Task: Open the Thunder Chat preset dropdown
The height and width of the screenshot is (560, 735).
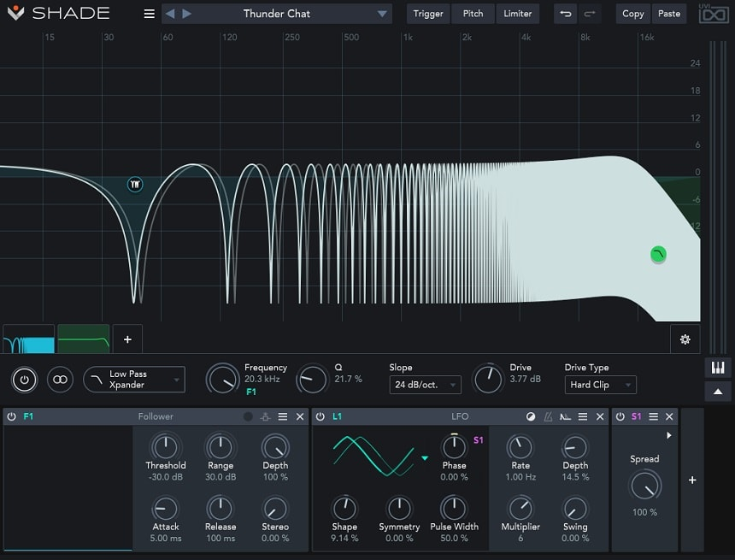Action: [382, 14]
